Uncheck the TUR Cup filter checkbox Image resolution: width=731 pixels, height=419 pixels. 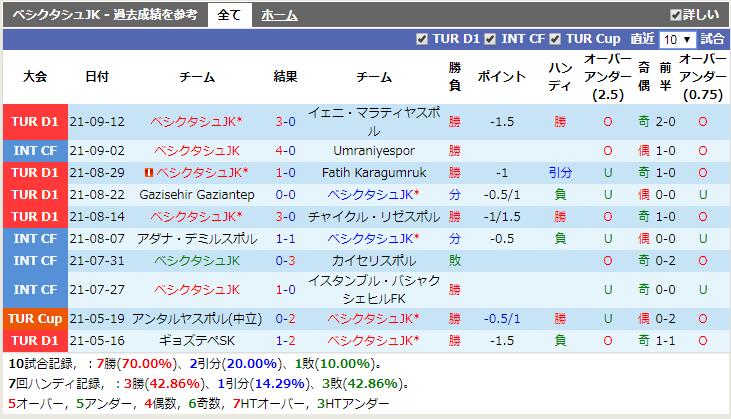555,39
